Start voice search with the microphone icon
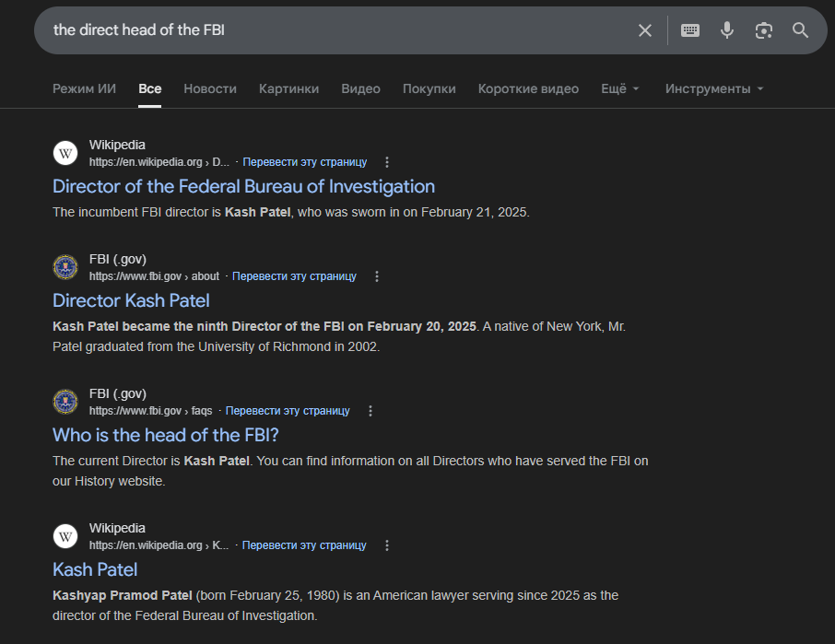The image size is (835, 644). [727, 30]
